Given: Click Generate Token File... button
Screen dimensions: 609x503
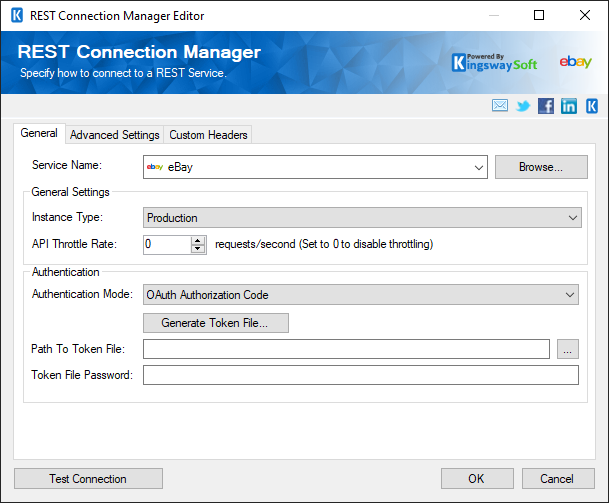Looking at the screenshot, I should coord(216,323).
